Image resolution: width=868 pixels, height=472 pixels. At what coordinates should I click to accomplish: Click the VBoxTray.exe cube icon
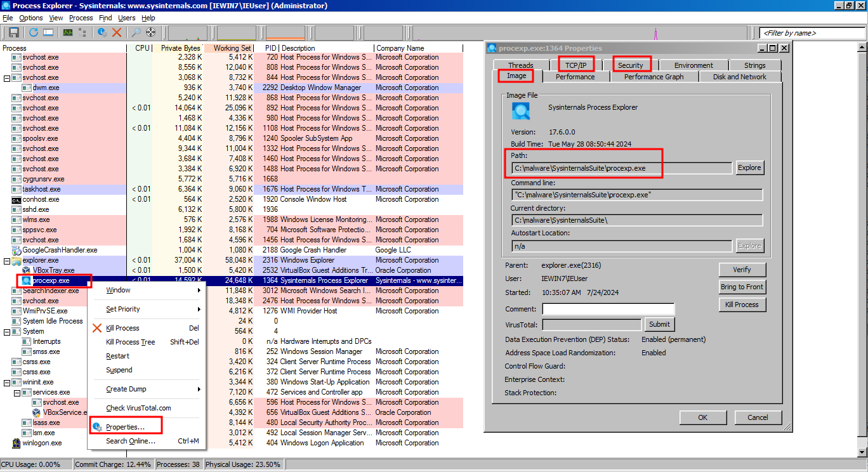(27, 270)
